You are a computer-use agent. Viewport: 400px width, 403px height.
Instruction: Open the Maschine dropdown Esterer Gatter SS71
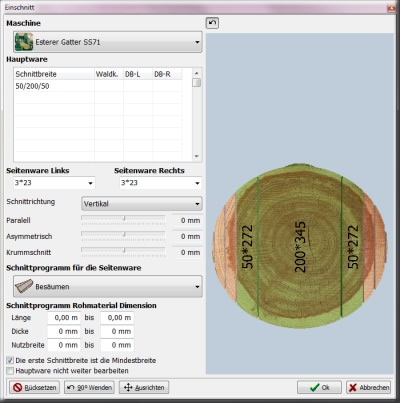click(108, 42)
